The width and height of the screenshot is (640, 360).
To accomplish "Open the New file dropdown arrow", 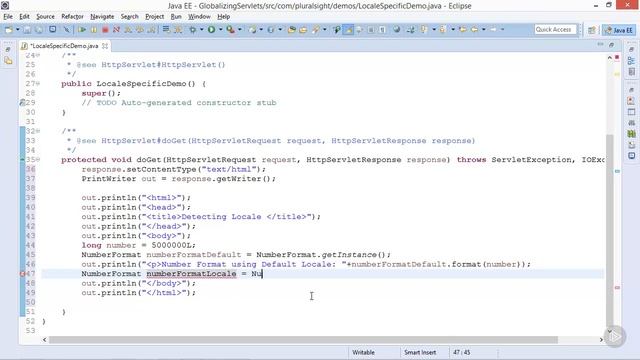I will click(17, 29).
